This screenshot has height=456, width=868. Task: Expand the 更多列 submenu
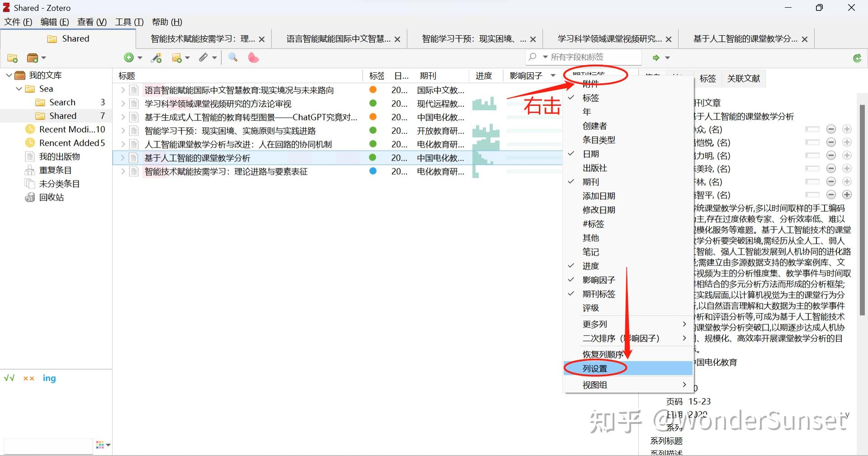pos(594,324)
